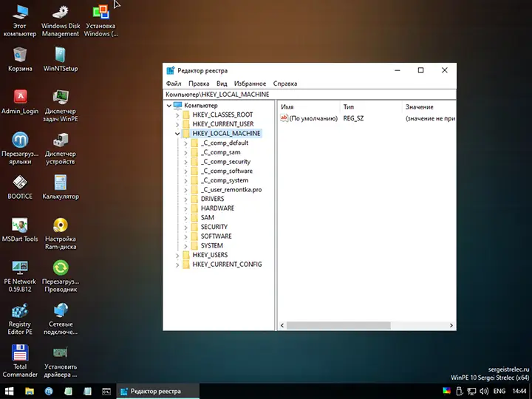Select the SECURITY key
Image resolution: width=532 pixels, height=399 pixels.
tap(214, 227)
